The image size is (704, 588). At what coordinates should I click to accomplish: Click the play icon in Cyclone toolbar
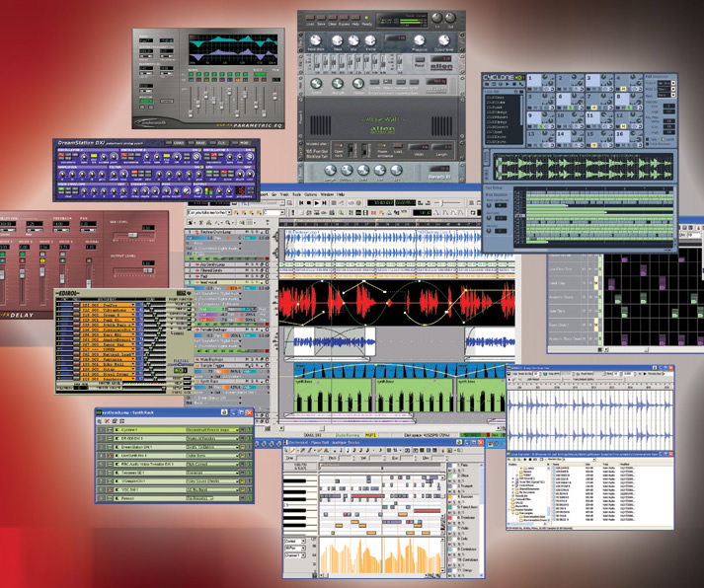point(507,84)
